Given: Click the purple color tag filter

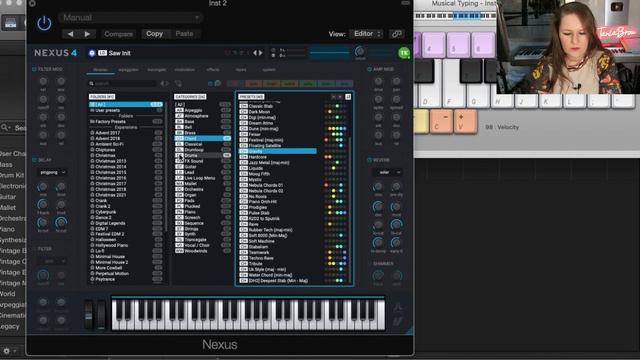Looking at the screenshot, I should [x=345, y=83].
